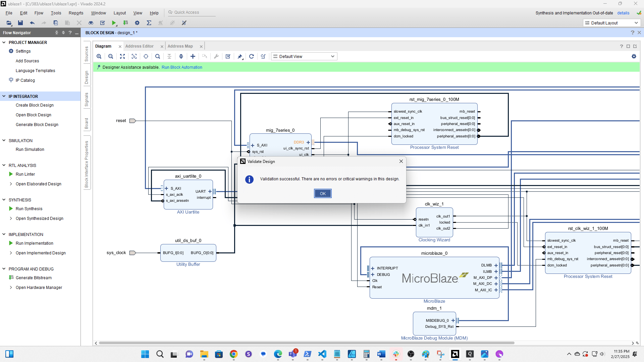Image resolution: width=644 pixels, height=362 pixels.
Task: Click OK in Validate Design dialog
Action: coord(323,193)
